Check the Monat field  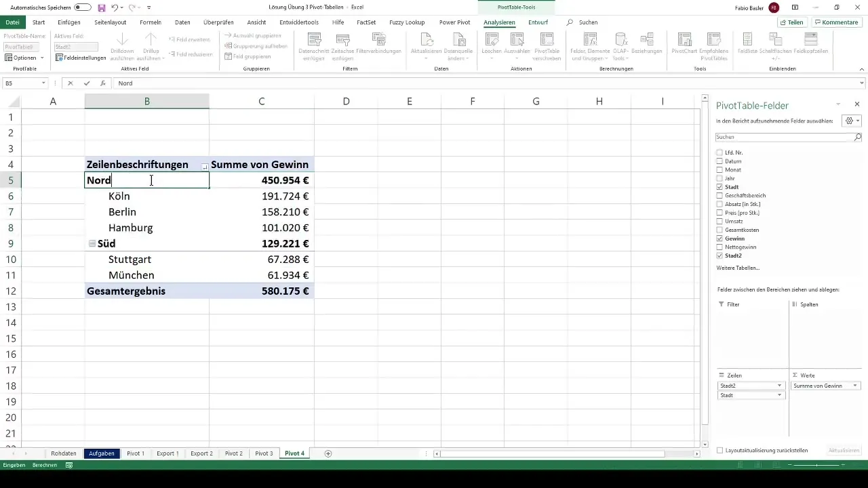(719, 169)
